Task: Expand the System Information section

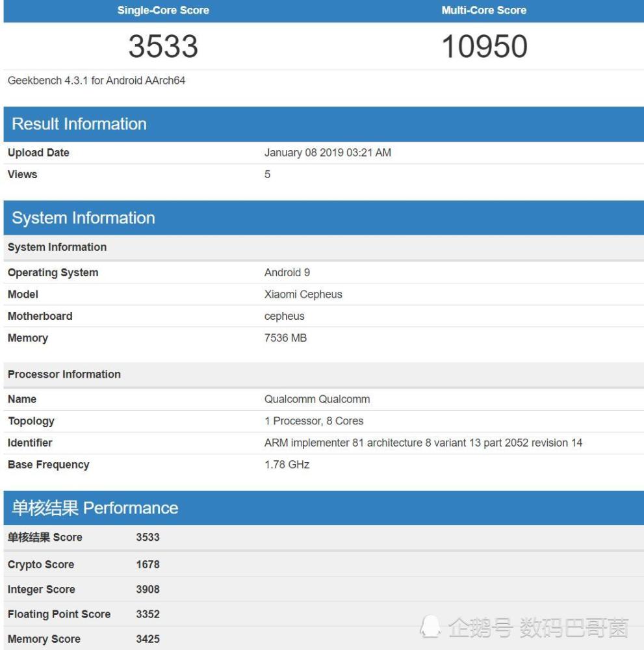Action: pos(83,218)
